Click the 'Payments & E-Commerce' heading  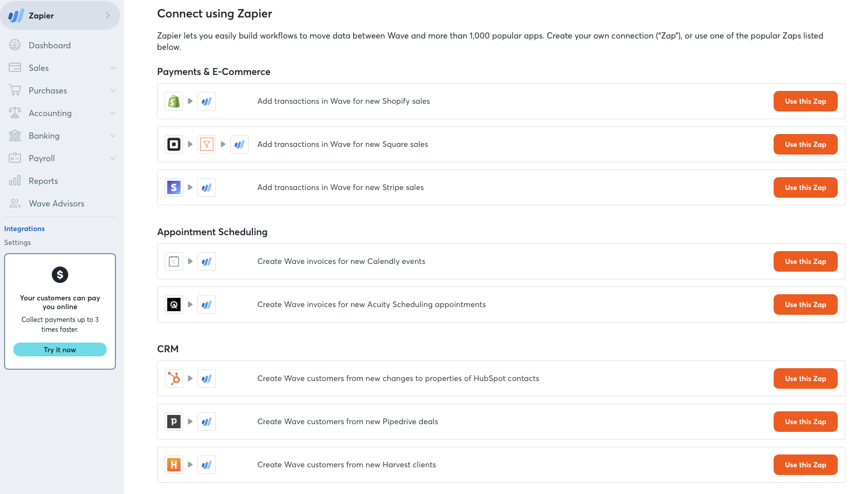click(x=213, y=72)
